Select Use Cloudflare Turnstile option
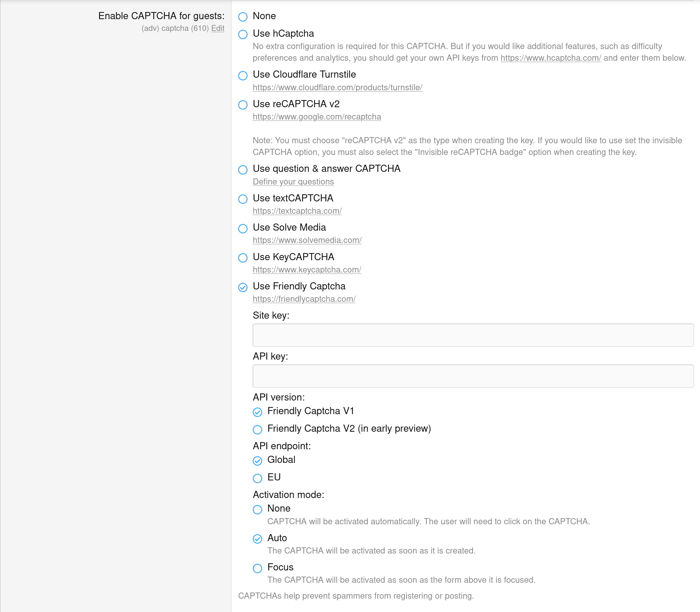Image resolution: width=700 pixels, height=612 pixels. tap(243, 75)
